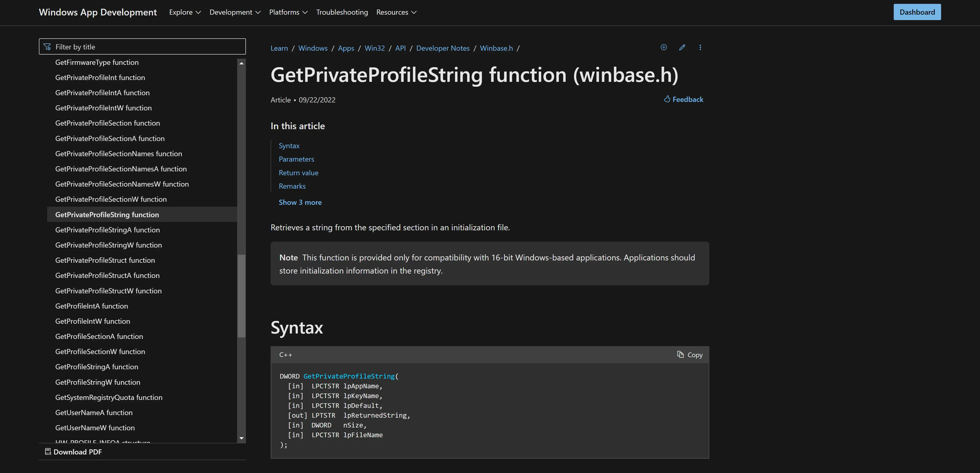The image size is (980, 473).
Task: Open the more options vertical dots menu
Action: coord(700,48)
